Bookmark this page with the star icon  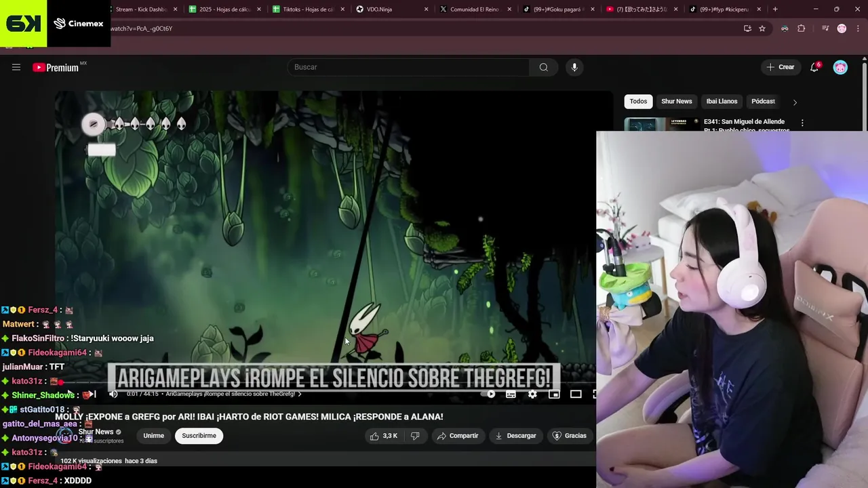click(x=762, y=28)
